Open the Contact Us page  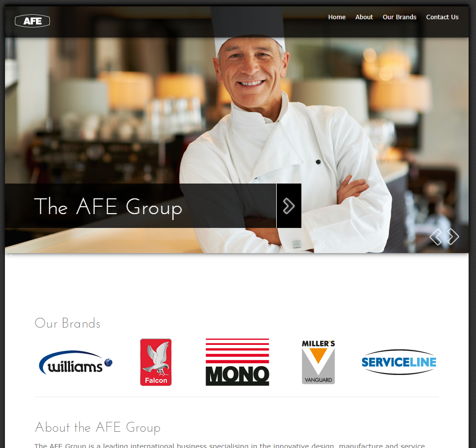coord(442,17)
